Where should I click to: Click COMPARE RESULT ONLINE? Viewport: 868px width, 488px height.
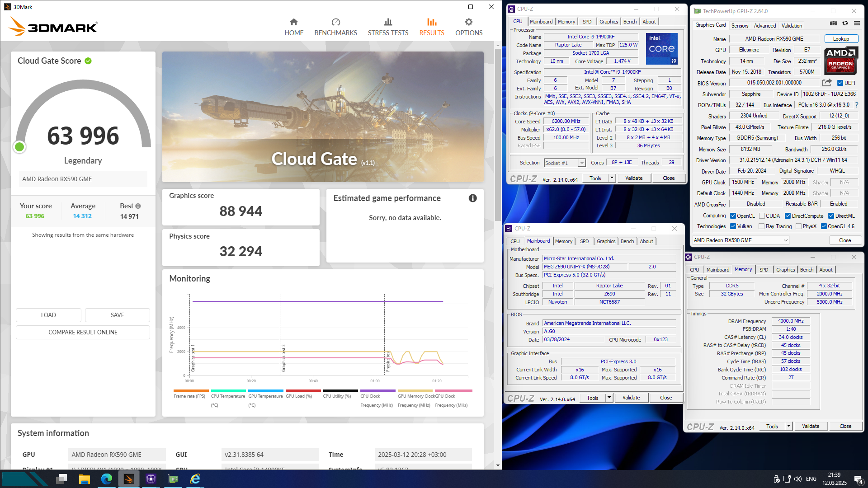coord(83,332)
